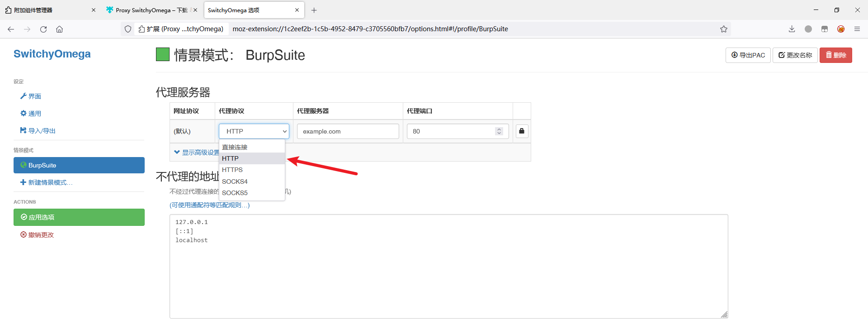Viewport: 868px width, 320px height.
Task: Choose 直接连接 from protocol list
Action: (x=252, y=147)
